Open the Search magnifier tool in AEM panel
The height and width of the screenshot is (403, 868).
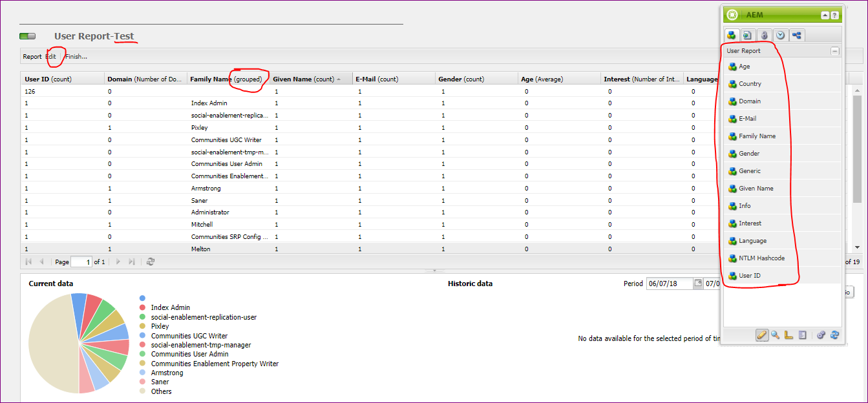775,335
